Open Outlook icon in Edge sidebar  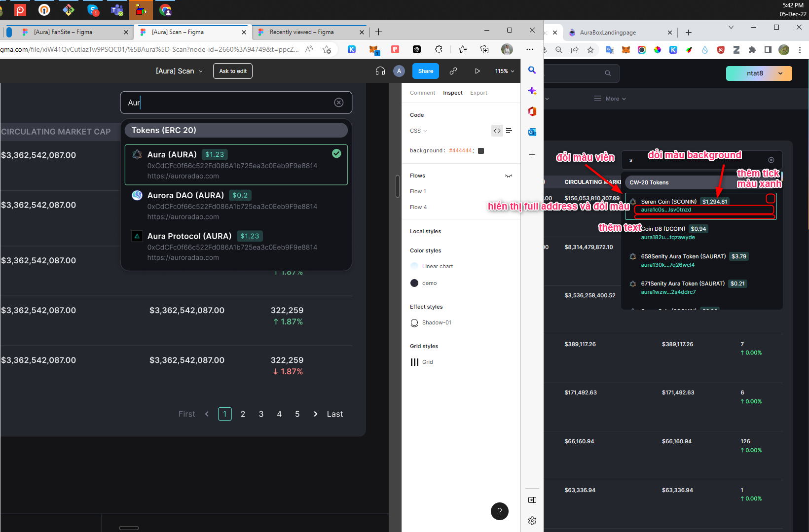tap(532, 132)
